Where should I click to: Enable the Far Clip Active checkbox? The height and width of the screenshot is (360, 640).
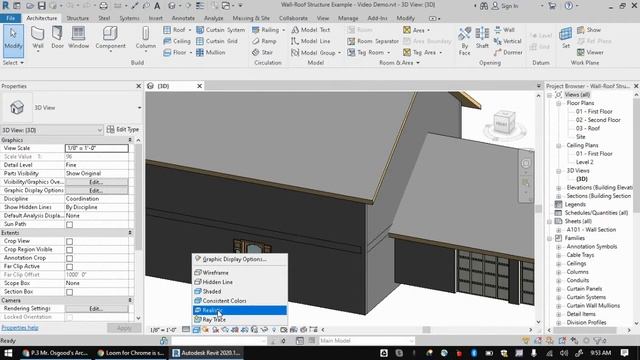(69, 267)
